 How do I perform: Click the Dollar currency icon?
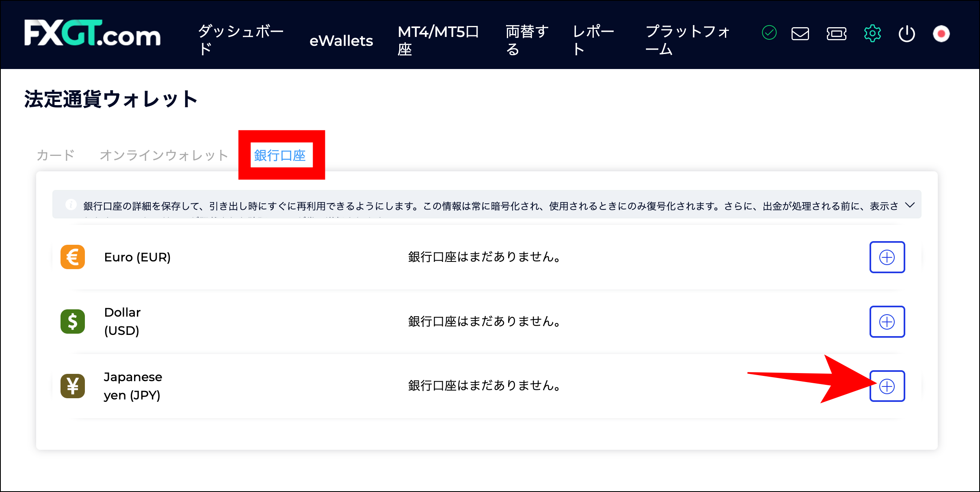(x=72, y=322)
